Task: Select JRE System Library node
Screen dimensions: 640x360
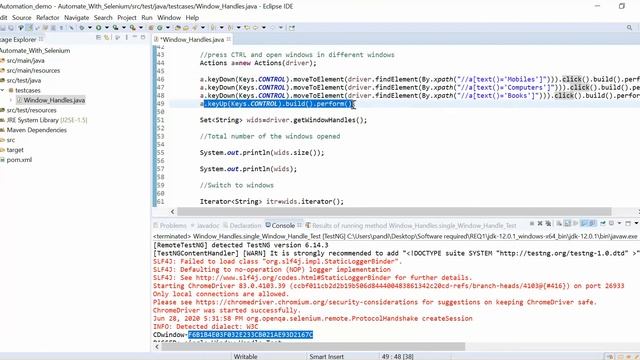Action: (x=44, y=120)
